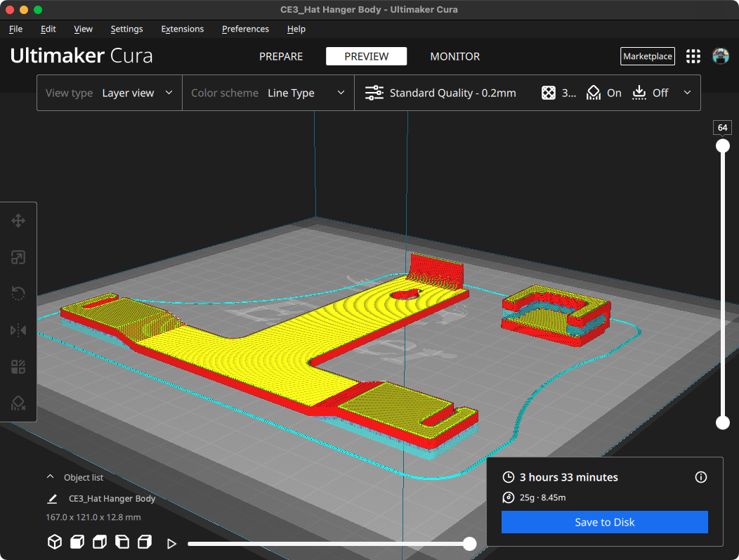Switch to 3D perspective camera view
The height and width of the screenshot is (560, 739).
(x=55, y=542)
